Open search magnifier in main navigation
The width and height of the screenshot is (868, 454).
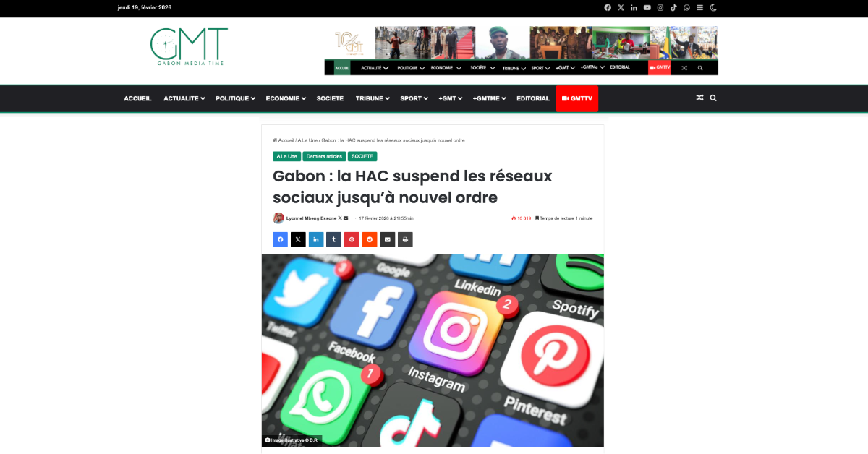(713, 98)
